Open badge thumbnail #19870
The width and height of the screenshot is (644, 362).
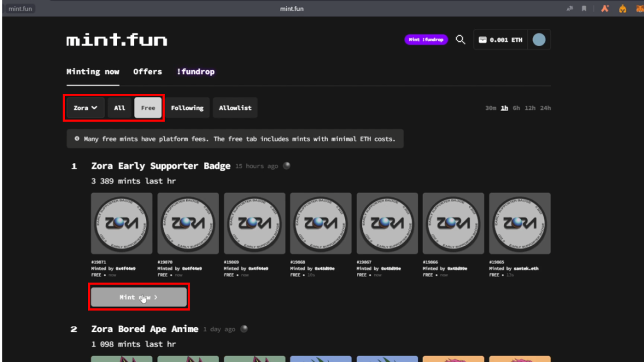coord(188,223)
